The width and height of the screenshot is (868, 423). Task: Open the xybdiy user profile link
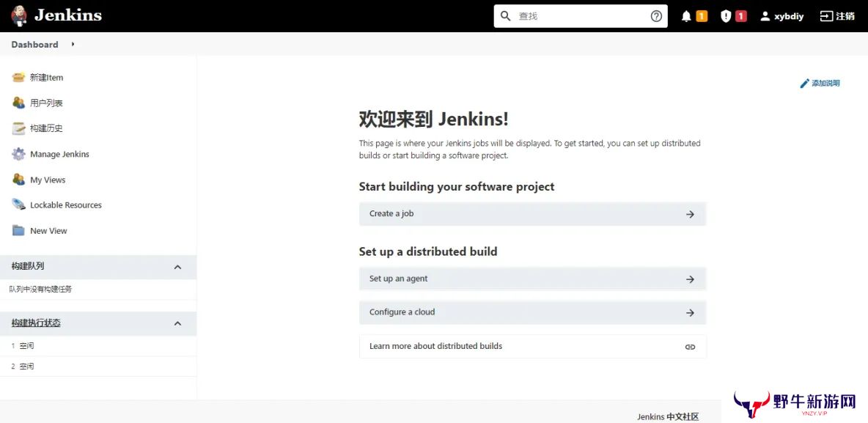(789, 16)
